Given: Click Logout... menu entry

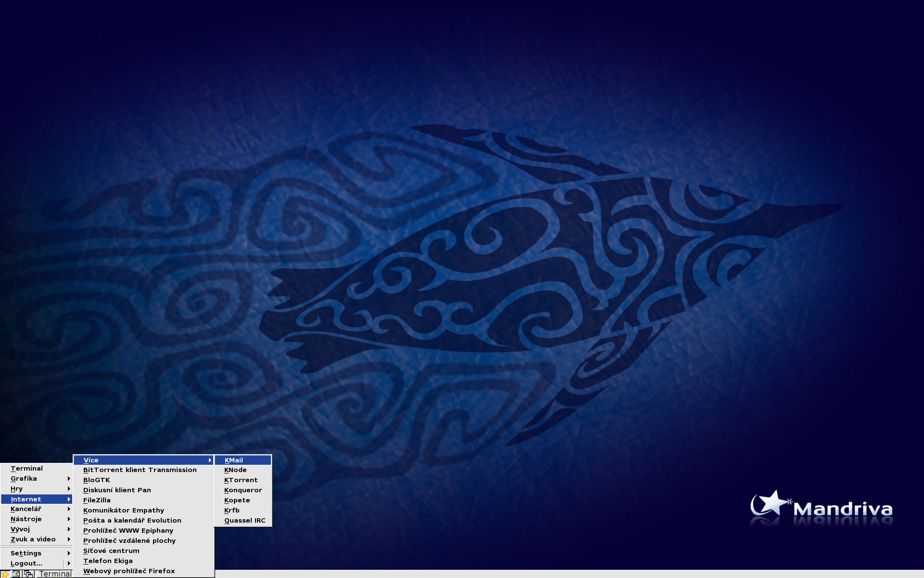Looking at the screenshot, I should click(32, 563).
